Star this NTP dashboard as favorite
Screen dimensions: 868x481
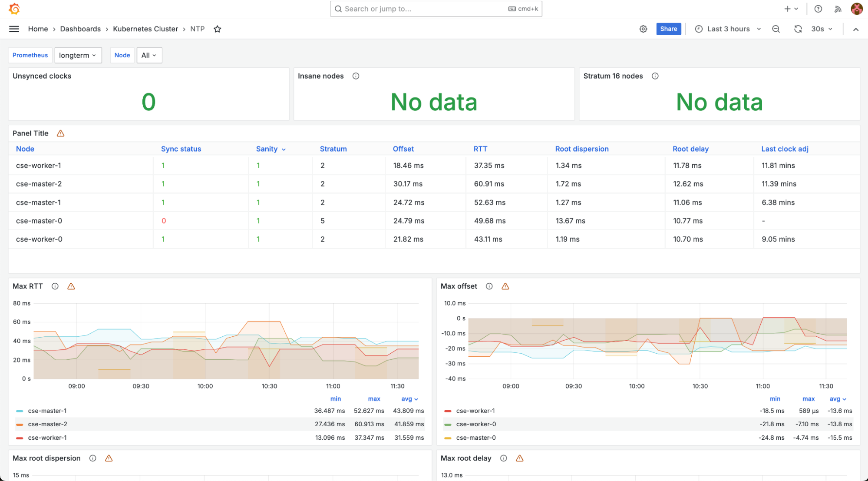coord(218,29)
